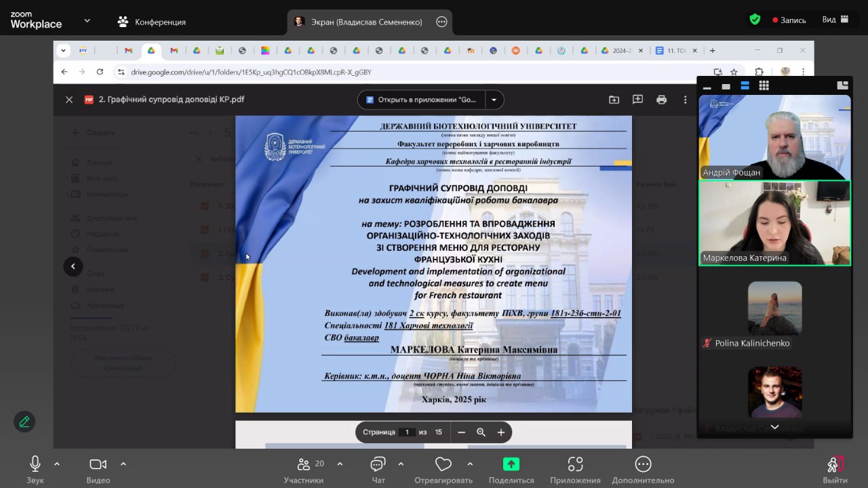Expand chat options arrow beside Чат

pyautogui.click(x=401, y=464)
